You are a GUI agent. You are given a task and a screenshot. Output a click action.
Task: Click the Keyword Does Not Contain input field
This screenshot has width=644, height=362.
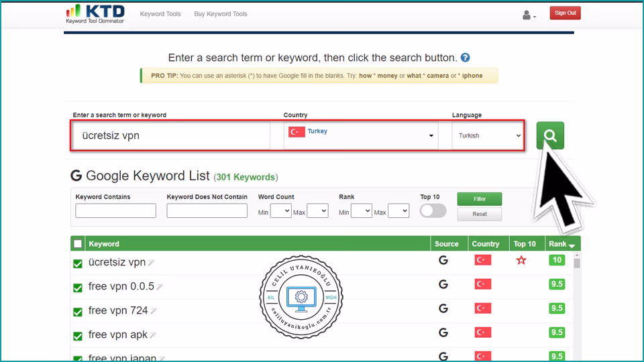(207, 210)
